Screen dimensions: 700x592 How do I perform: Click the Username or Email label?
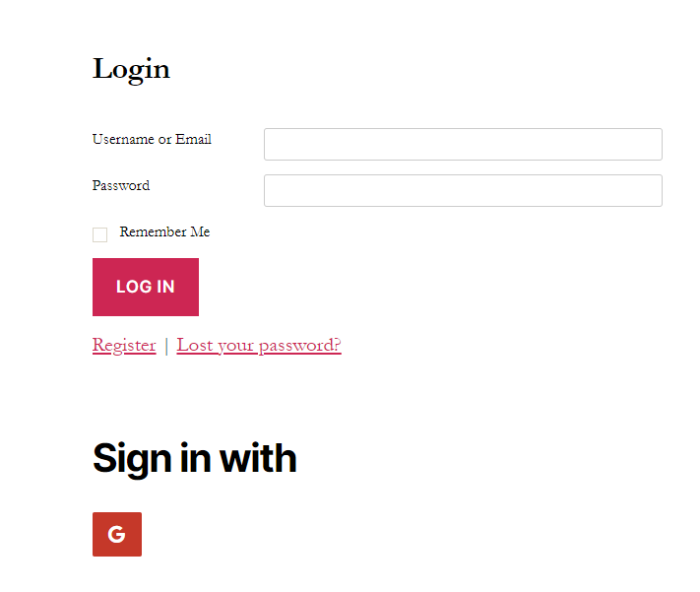152,140
